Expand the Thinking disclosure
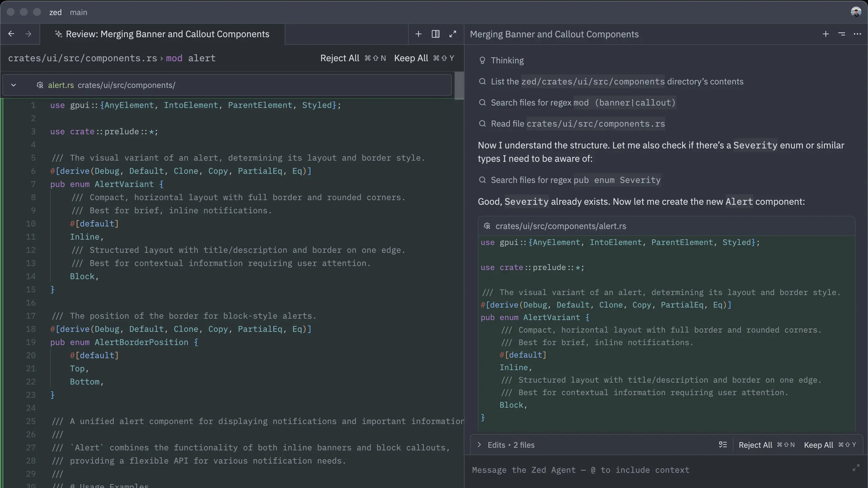The width and height of the screenshot is (868, 488). tap(507, 61)
